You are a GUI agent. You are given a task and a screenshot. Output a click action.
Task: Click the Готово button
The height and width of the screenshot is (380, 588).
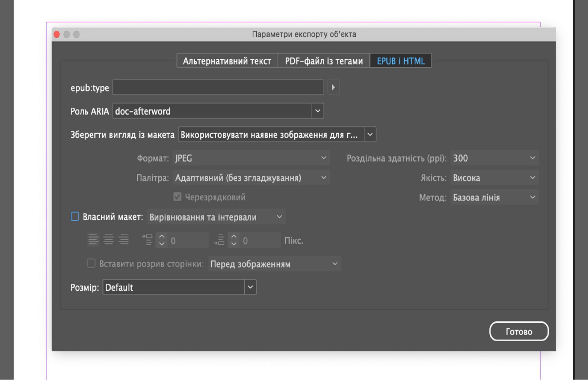(519, 331)
